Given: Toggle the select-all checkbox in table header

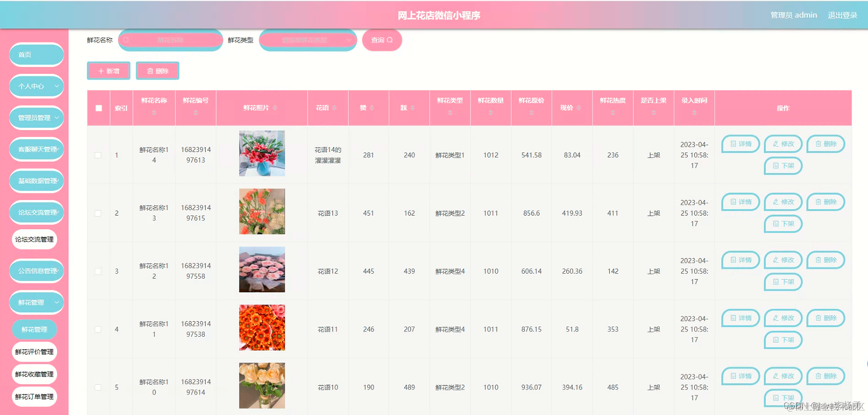Looking at the screenshot, I should [x=99, y=108].
